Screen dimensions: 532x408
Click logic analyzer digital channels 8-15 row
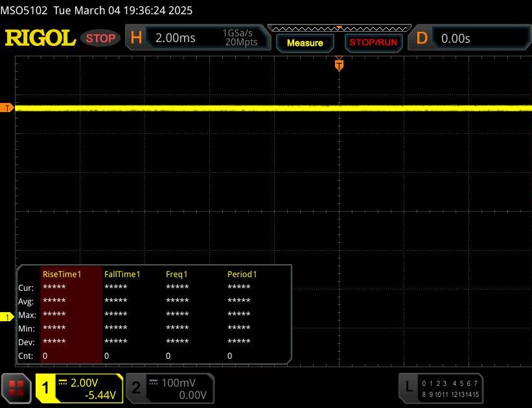tap(450, 394)
